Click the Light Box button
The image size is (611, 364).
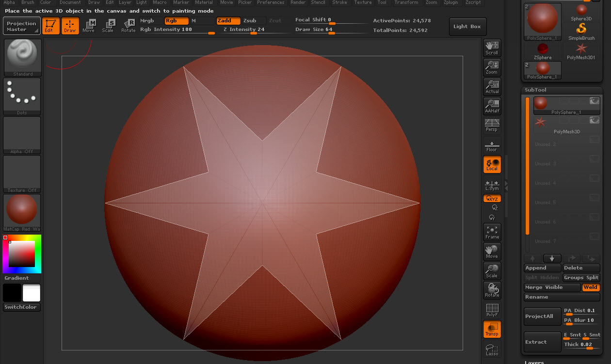point(467,27)
